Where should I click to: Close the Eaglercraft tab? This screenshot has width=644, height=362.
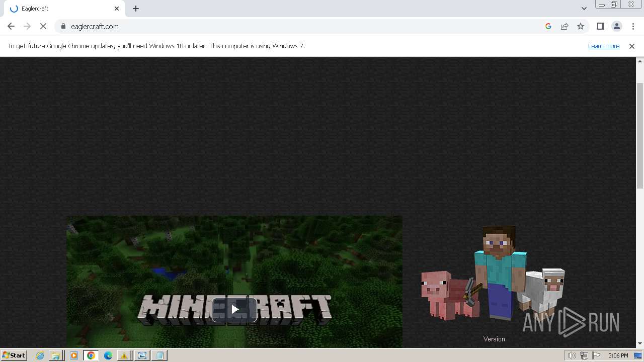point(117,9)
